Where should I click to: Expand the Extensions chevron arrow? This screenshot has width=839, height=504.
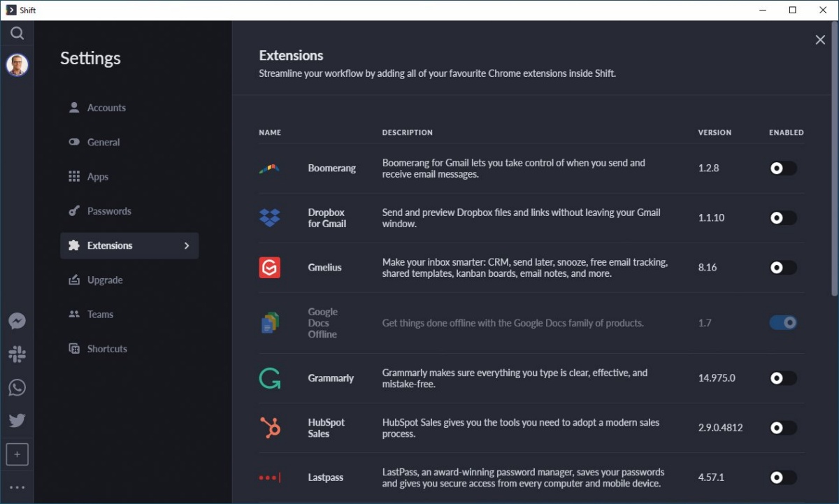186,245
